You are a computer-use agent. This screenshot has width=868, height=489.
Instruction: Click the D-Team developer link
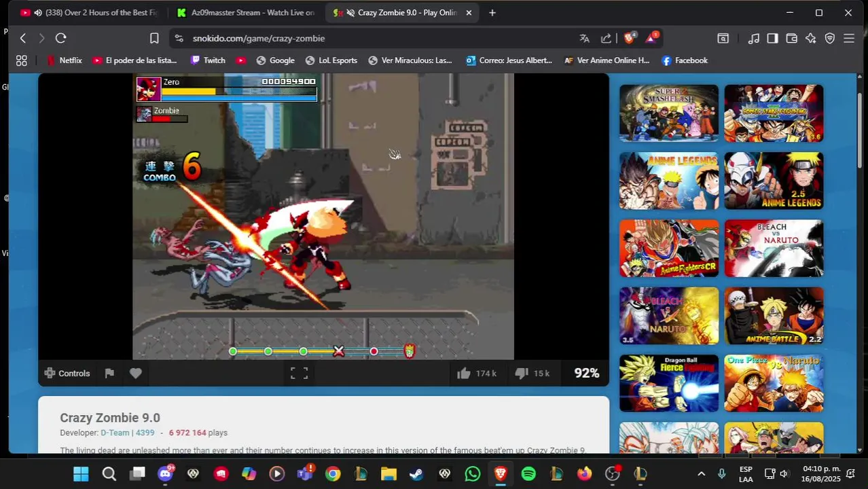tap(115, 433)
